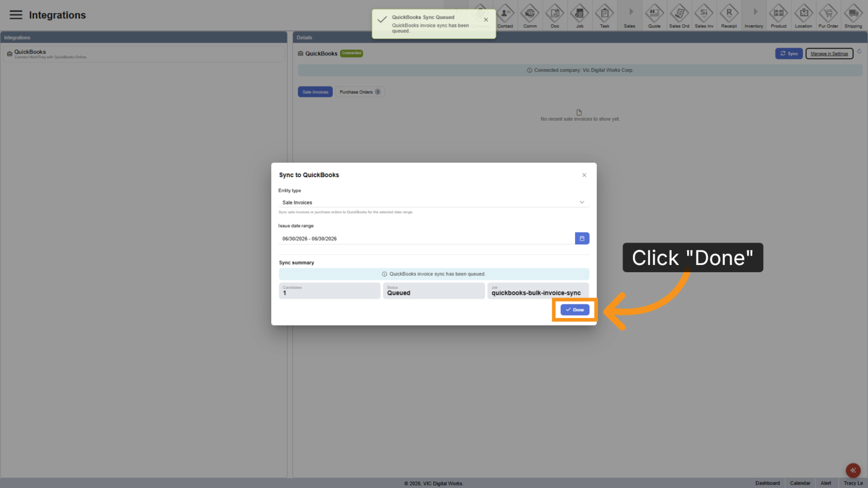Click the Issue date range field
This screenshot has height=488, width=868.
point(426,239)
